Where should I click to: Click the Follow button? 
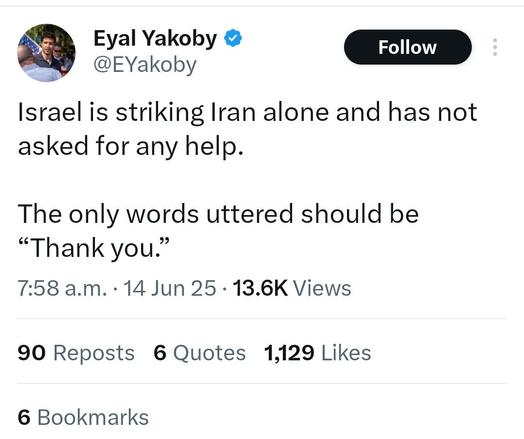pos(407,47)
